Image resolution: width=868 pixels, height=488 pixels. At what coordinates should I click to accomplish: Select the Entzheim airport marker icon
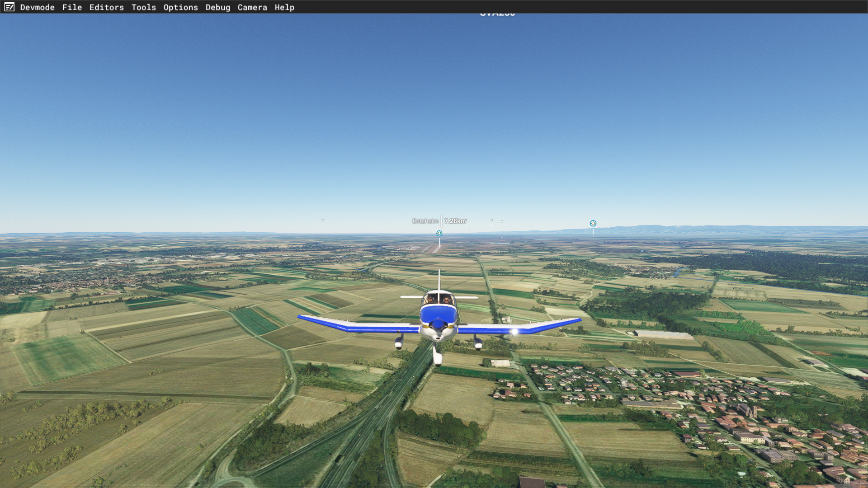tap(439, 233)
